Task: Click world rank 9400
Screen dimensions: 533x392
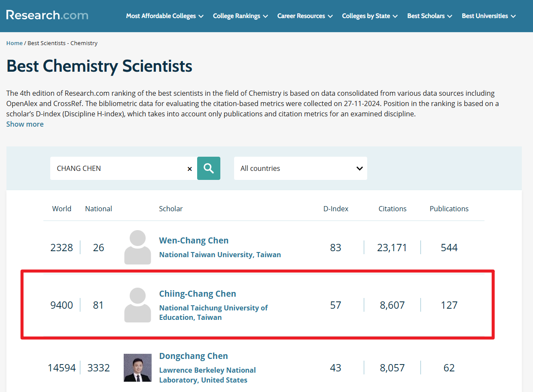Action: 62,305
